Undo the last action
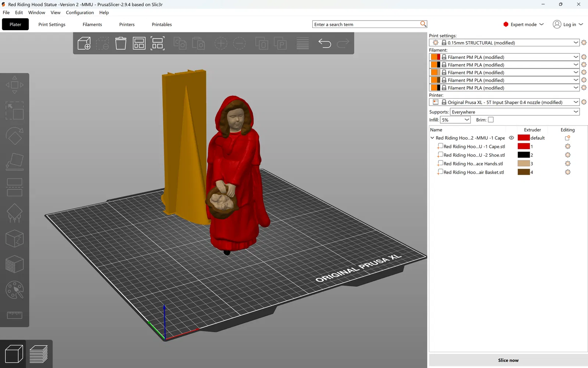This screenshot has width=588, height=368. 325,43
